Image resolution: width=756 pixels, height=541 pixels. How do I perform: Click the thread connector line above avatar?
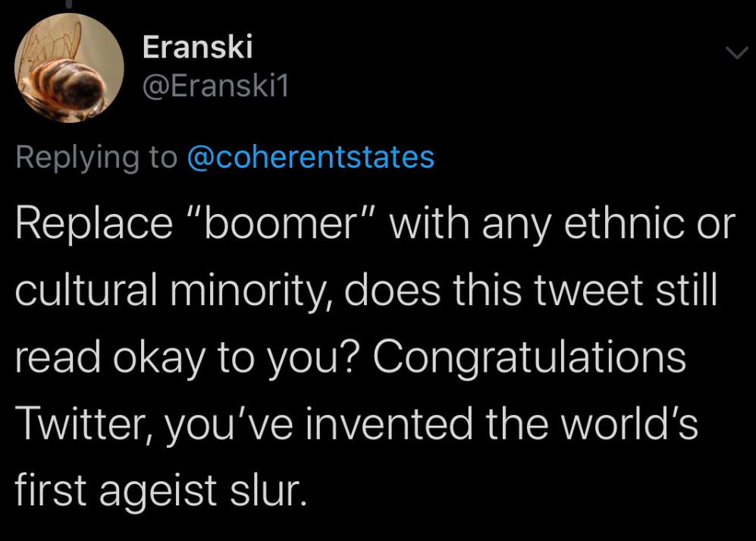69,4
